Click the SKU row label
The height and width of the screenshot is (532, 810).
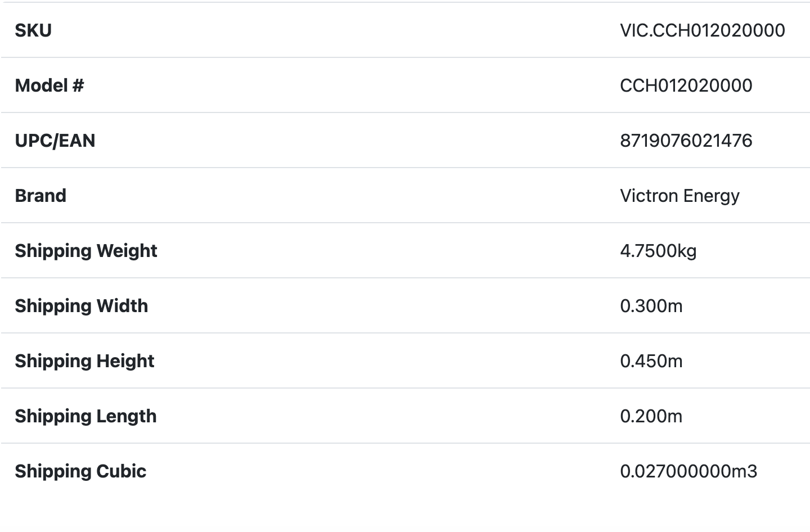(33, 30)
